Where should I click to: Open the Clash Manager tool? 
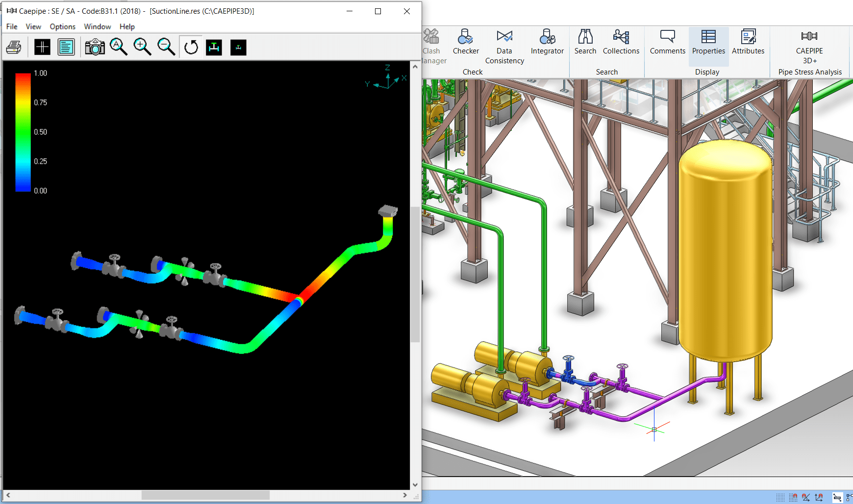coord(432,47)
